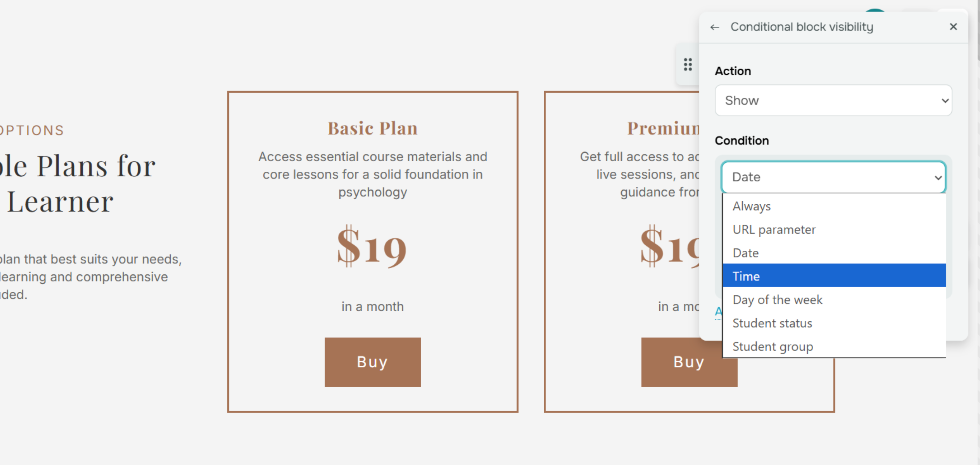The height and width of the screenshot is (465, 980).
Task: Pick the Student group condition
Action: coord(772,347)
